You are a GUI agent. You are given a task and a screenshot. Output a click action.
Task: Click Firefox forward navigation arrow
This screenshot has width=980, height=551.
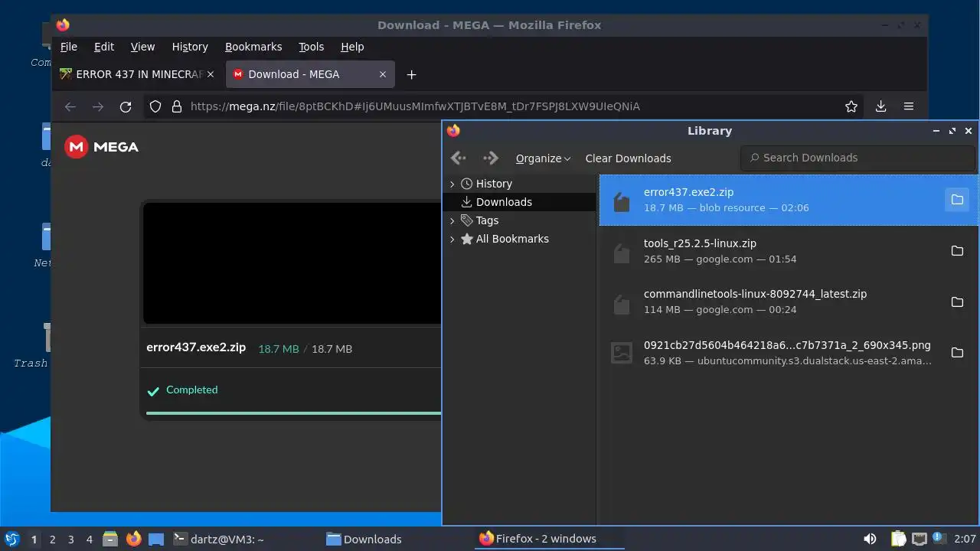[98, 106]
